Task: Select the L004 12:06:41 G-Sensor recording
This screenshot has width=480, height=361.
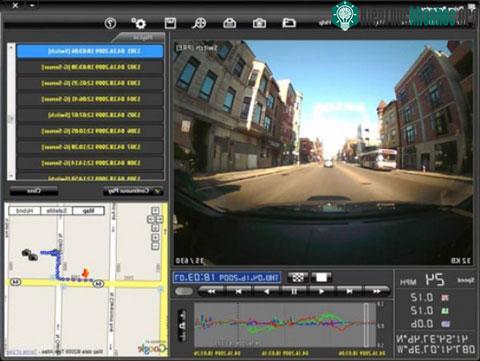Action: tap(90, 99)
